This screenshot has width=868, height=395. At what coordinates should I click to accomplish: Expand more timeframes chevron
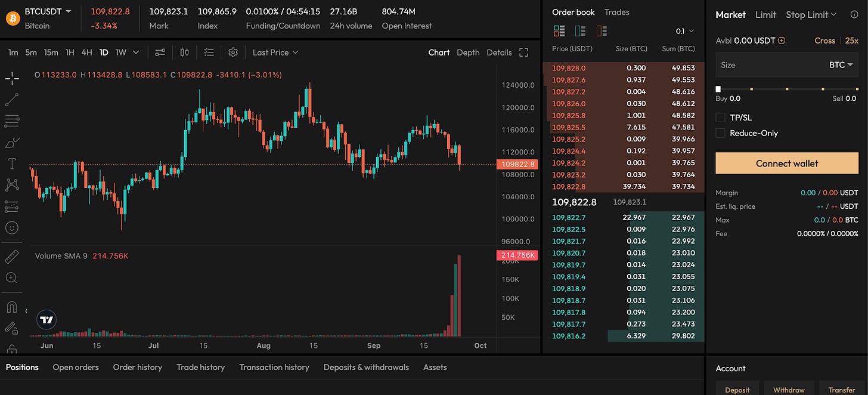pyautogui.click(x=136, y=53)
